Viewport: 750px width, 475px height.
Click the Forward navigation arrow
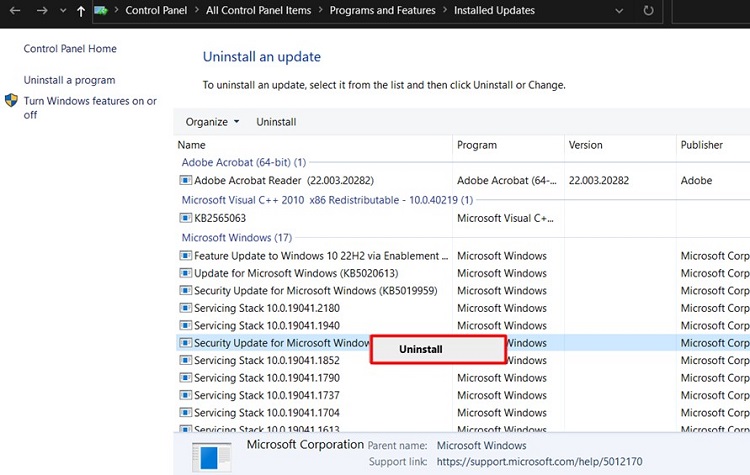41,11
